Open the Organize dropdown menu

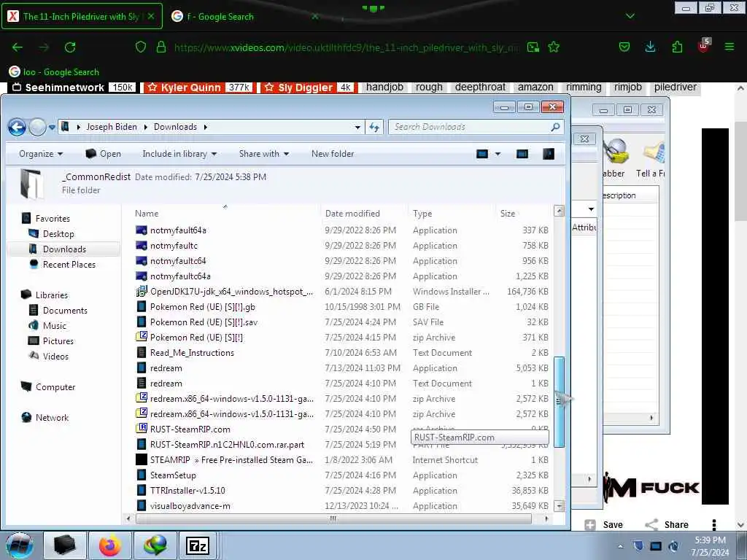(41, 154)
